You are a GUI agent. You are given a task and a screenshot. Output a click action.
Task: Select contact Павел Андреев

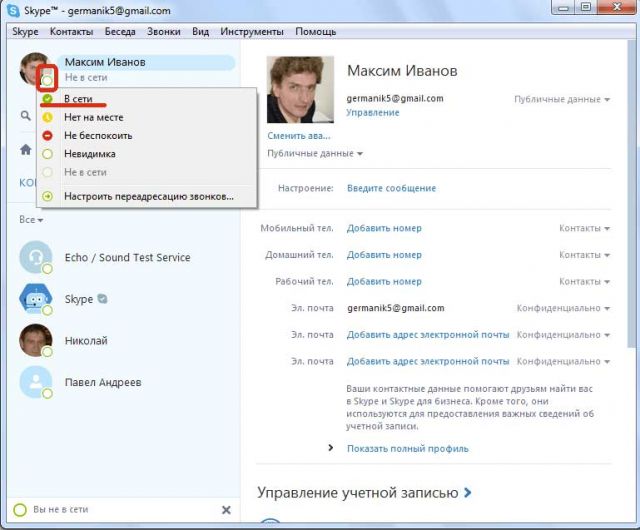point(103,383)
